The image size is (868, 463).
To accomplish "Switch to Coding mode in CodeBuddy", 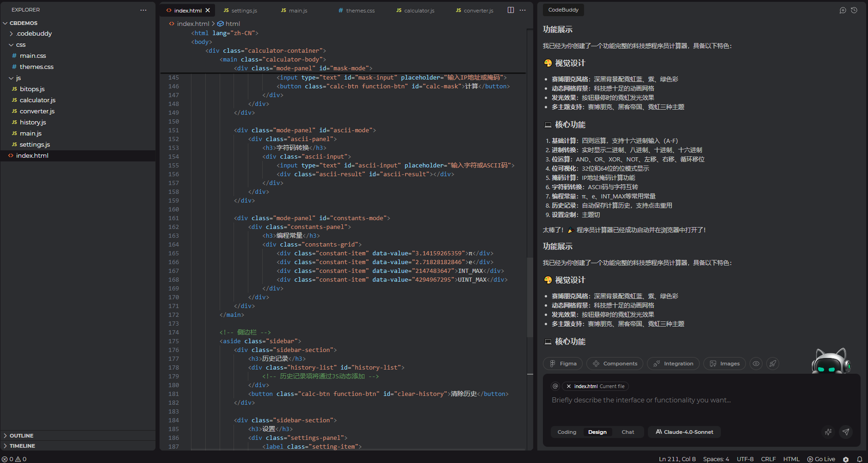I will coord(566,432).
